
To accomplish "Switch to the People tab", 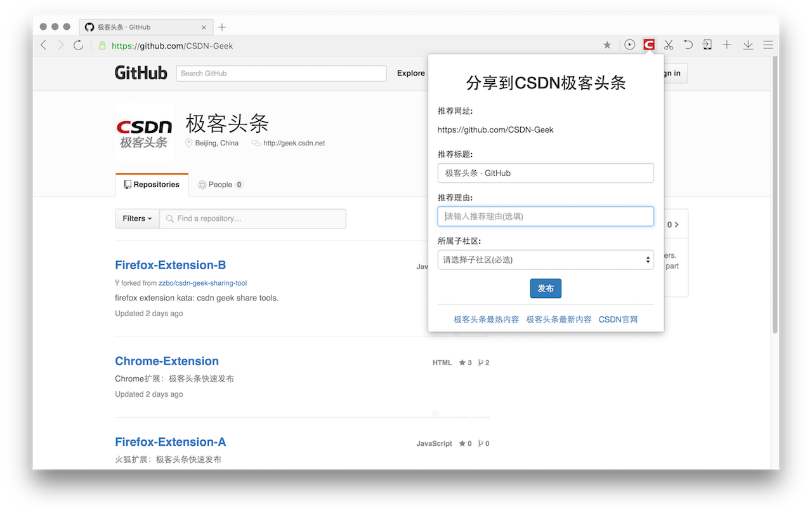I will [x=220, y=184].
